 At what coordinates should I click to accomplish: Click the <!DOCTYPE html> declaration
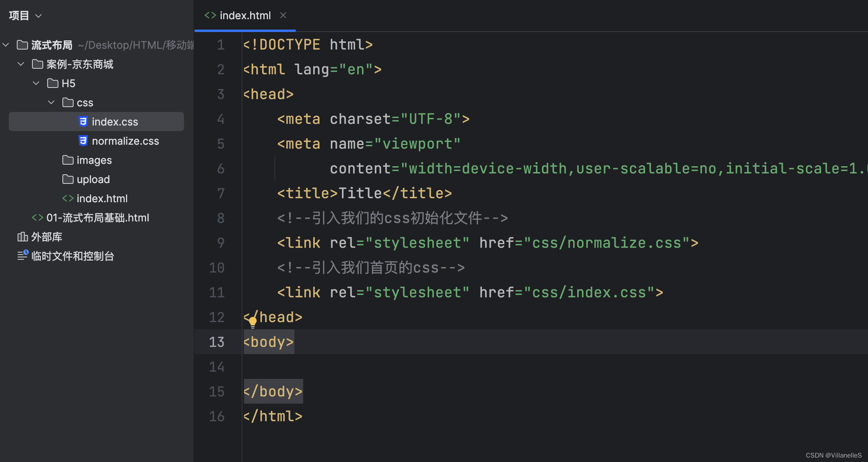[x=308, y=44]
